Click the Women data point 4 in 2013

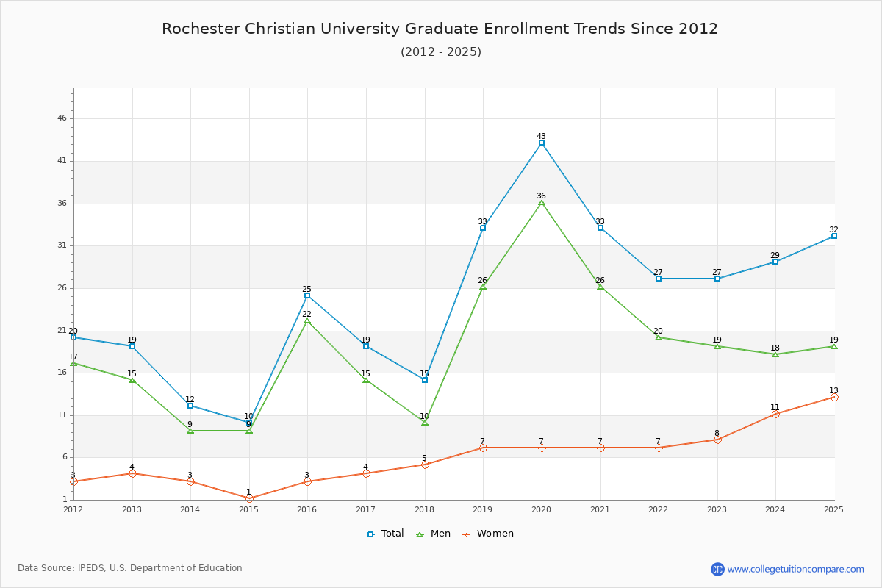click(x=132, y=473)
